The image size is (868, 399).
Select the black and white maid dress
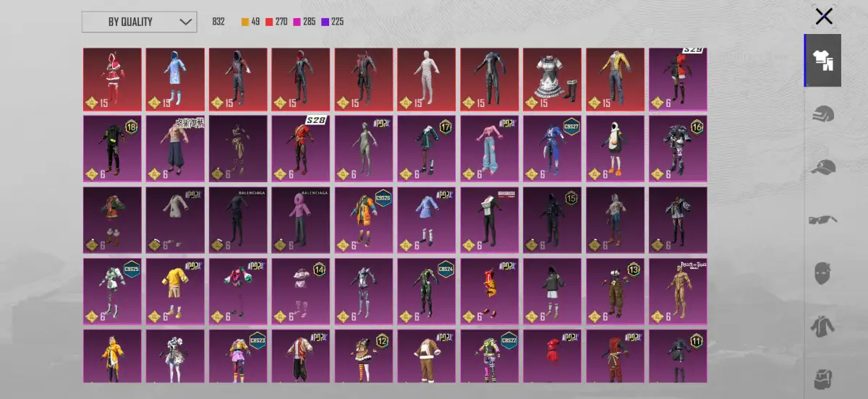pos(553,80)
